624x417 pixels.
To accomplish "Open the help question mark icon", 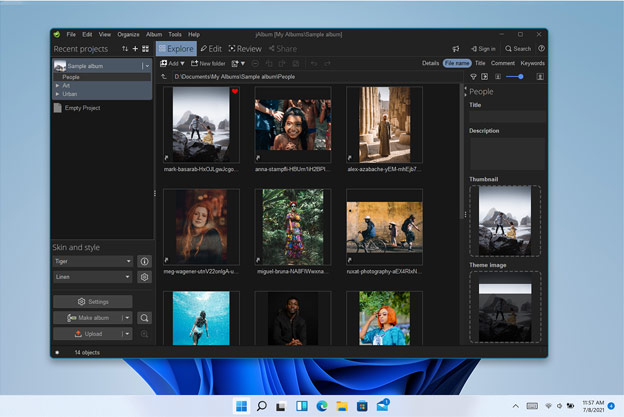I will [541, 48].
